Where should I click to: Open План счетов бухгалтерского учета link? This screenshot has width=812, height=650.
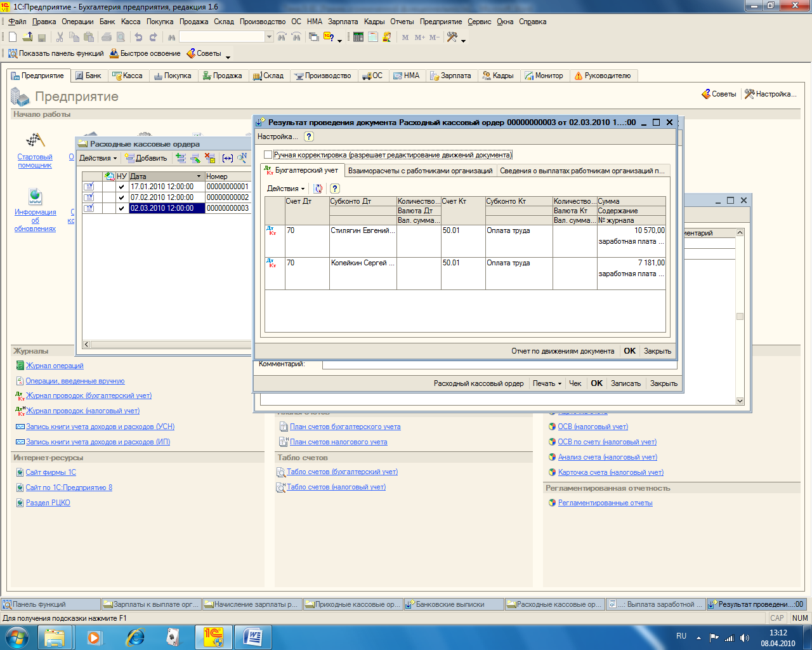click(x=345, y=427)
